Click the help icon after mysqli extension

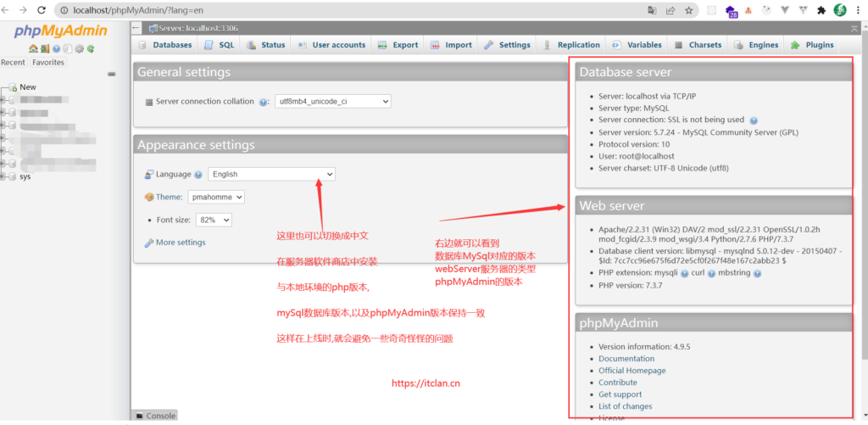point(684,274)
